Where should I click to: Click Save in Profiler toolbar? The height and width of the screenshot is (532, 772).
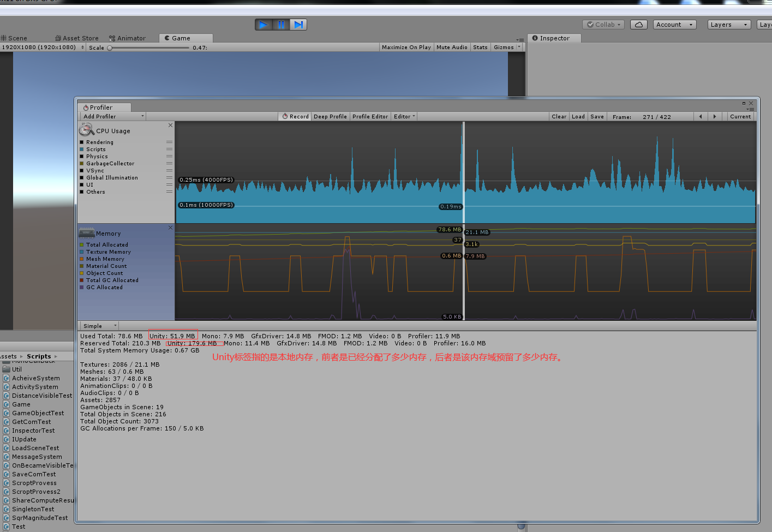pos(597,116)
